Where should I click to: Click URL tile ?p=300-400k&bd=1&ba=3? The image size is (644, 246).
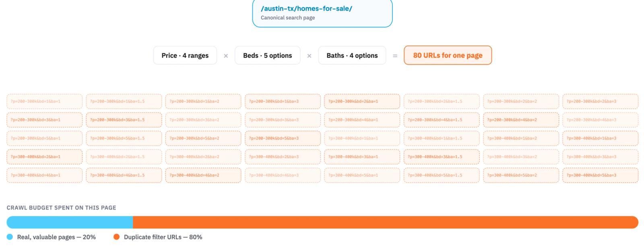tap(601, 138)
